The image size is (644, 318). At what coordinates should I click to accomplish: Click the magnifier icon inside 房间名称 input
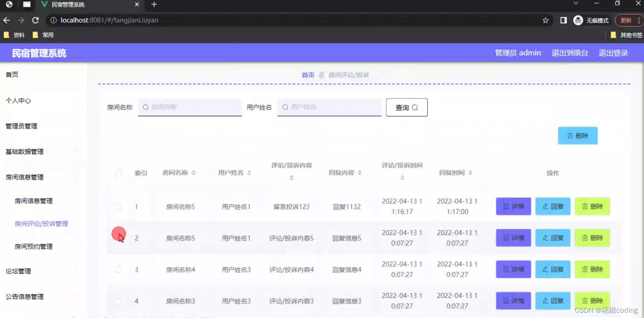(x=145, y=107)
